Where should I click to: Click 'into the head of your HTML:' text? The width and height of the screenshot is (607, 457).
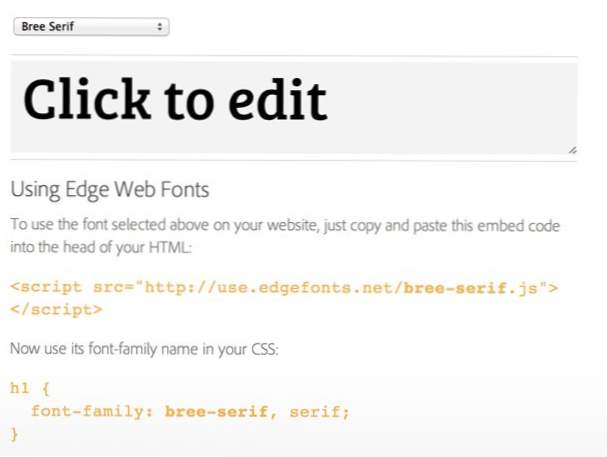click(101, 247)
